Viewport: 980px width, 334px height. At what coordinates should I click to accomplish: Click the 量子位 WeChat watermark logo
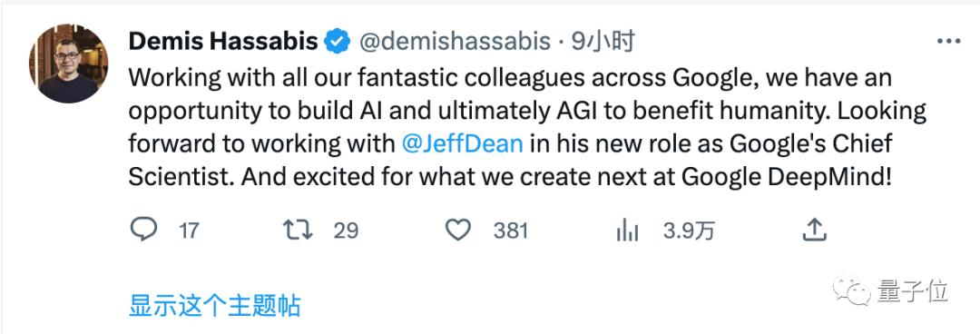(851, 290)
